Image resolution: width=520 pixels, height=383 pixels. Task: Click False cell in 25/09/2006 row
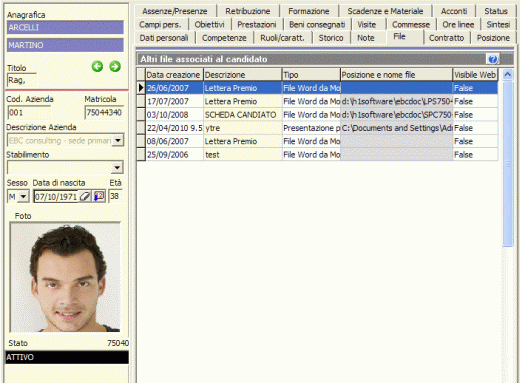(x=475, y=155)
